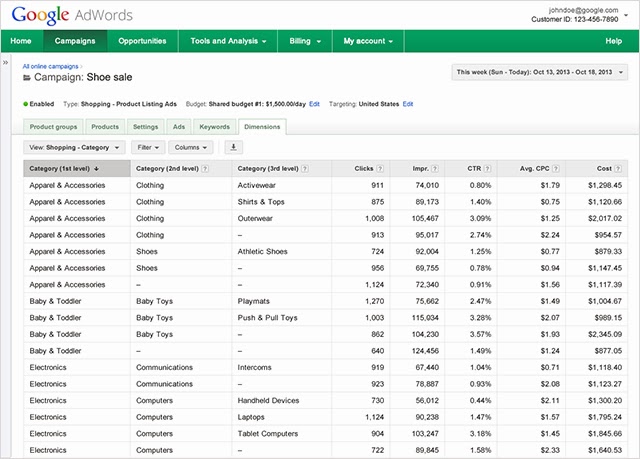Image resolution: width=640 pixels, height=459 pixels.
Task: Click Edit link next to shared budget
Action: pos(314,104)
